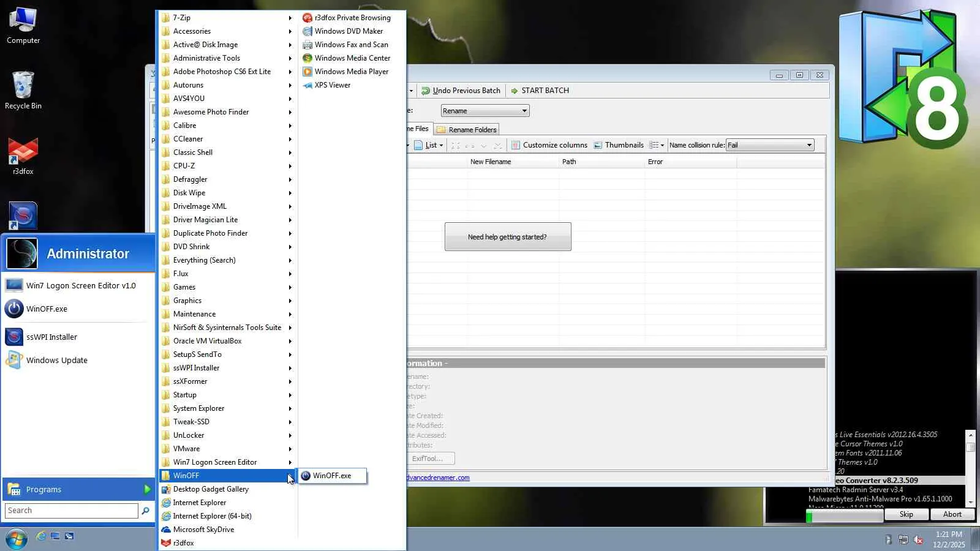Image resolution: width=980 pixels, height=551 pixels.
Task: Open the Rename batch mode dropdown
Action: (485, 111)
